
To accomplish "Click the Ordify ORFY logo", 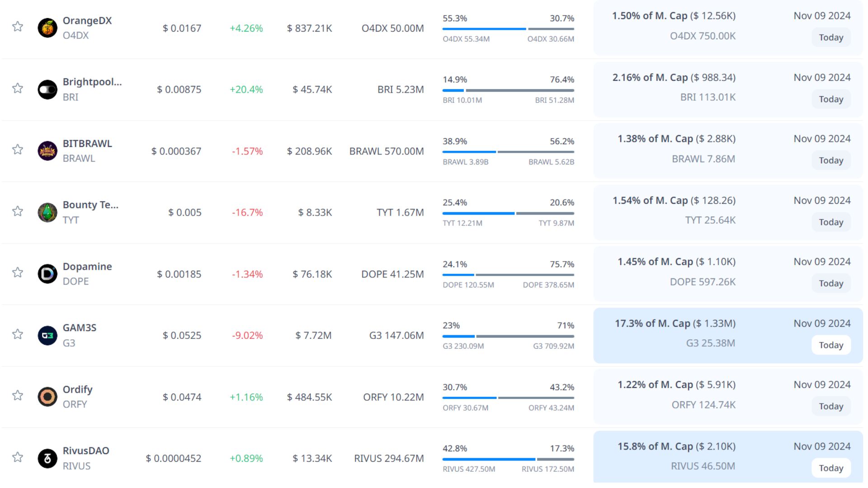I will pyautogui.click(x=47, y=397).
